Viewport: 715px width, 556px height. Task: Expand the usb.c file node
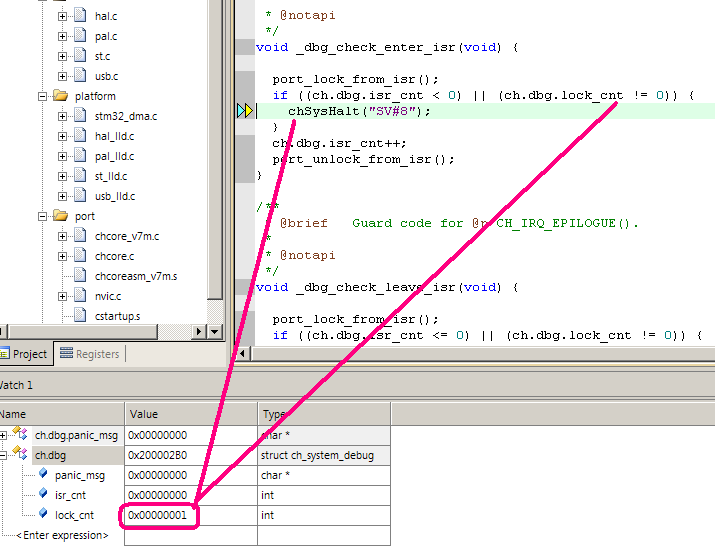[x=62, y=76]
